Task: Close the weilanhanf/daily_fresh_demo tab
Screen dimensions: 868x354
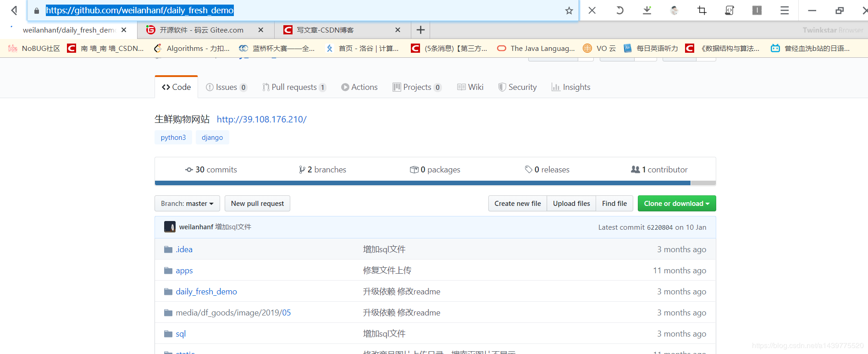Action: 124,30
